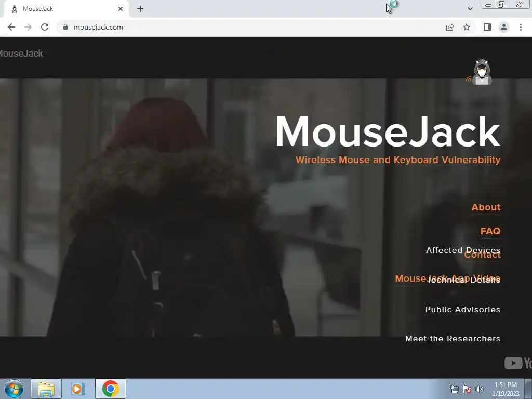Open Chrome side panel
532x399 pixels.
tap(487, 27)
